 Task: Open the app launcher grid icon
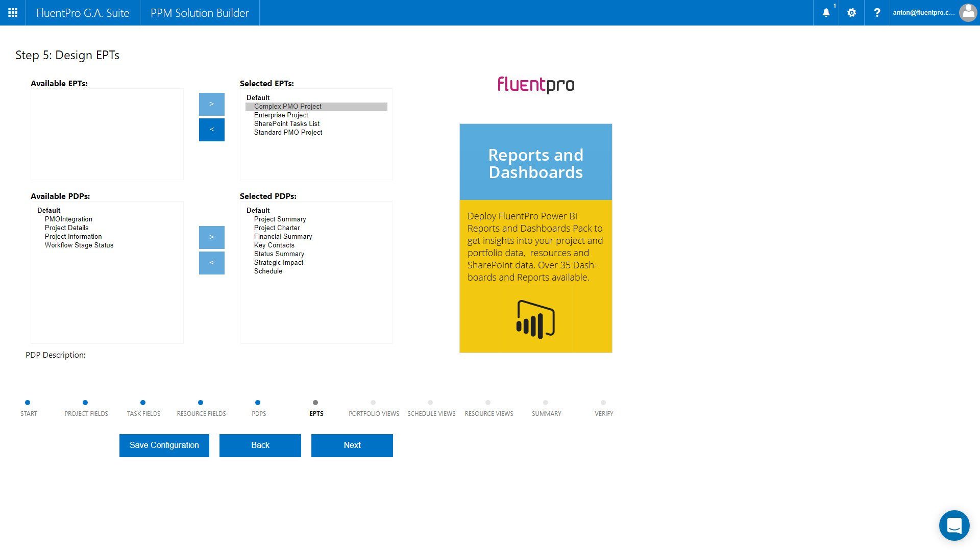13,13
